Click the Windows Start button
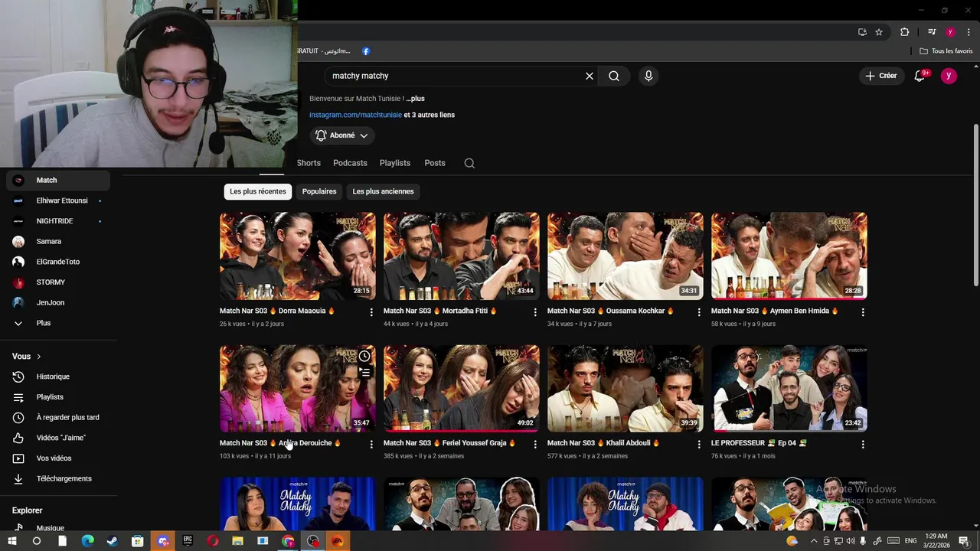The height and width of the screenshot is (551, 980). point(12,541)
